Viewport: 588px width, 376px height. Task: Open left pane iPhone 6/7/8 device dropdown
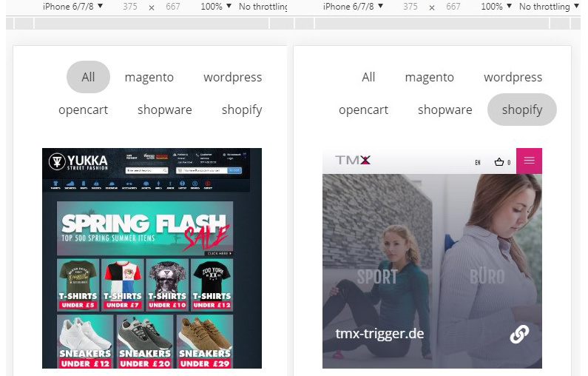pos(72,7)
